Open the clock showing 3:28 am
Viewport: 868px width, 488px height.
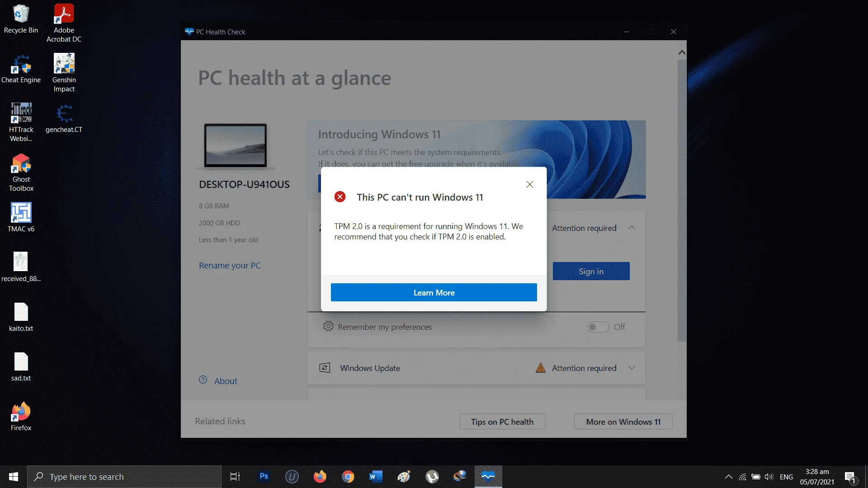[x=817, y=477]
